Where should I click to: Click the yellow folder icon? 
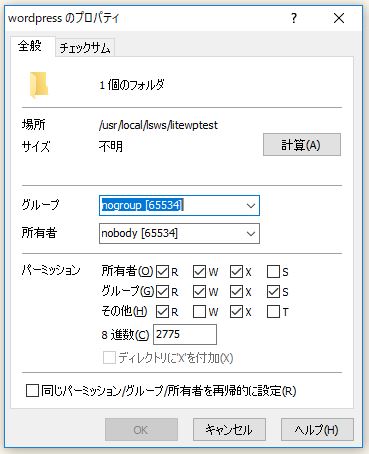click(x=39, y=85)
